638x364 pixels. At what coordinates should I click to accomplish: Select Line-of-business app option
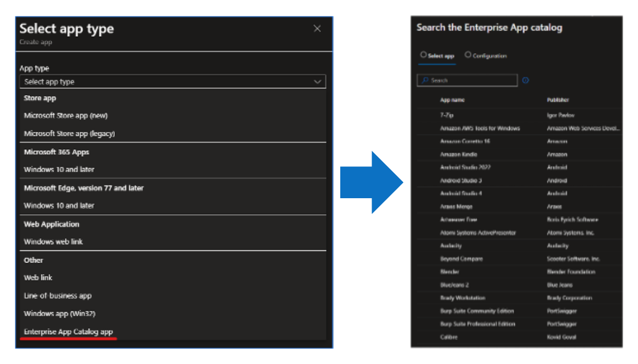coord(58,296)
